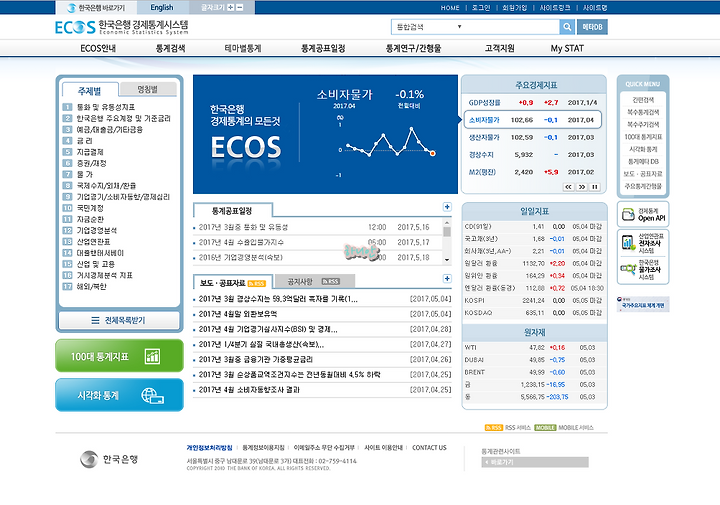
Task: Click the orange RSS badge on 보도·공표자료
Action: point(257,283)
